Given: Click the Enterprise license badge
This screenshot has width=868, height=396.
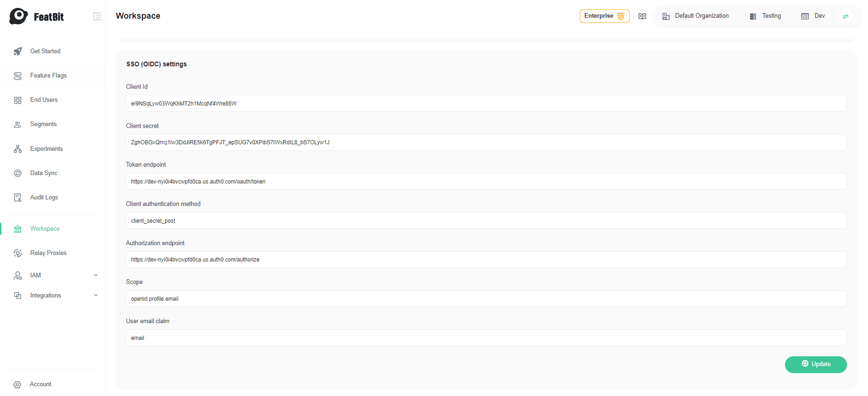Looking at the screenshot, I should pos(604,16).
